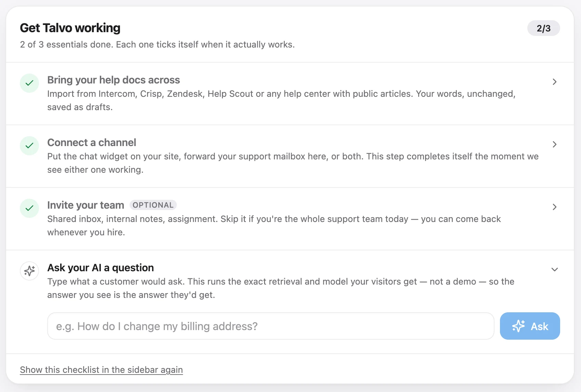The width and height of the screenshot is (581, 392).
Task: Click the description starting 'Import from Intercom, Crisp'
Action: 281,100
